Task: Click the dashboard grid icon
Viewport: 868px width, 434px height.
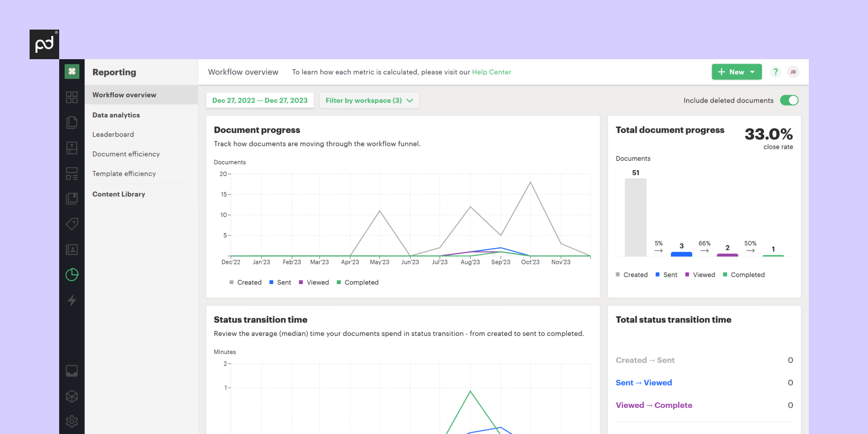Action: (x=72, y=97)
